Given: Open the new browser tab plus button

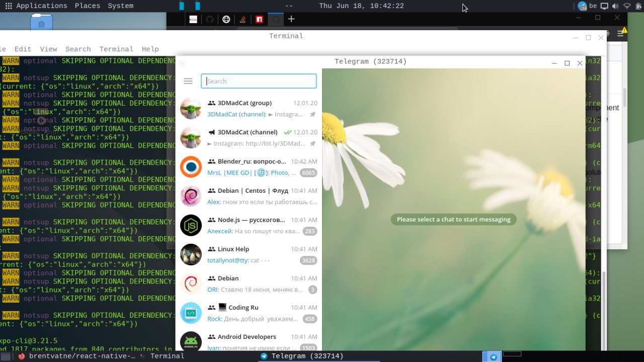Looking at the screenshot, I should [291, 19].
